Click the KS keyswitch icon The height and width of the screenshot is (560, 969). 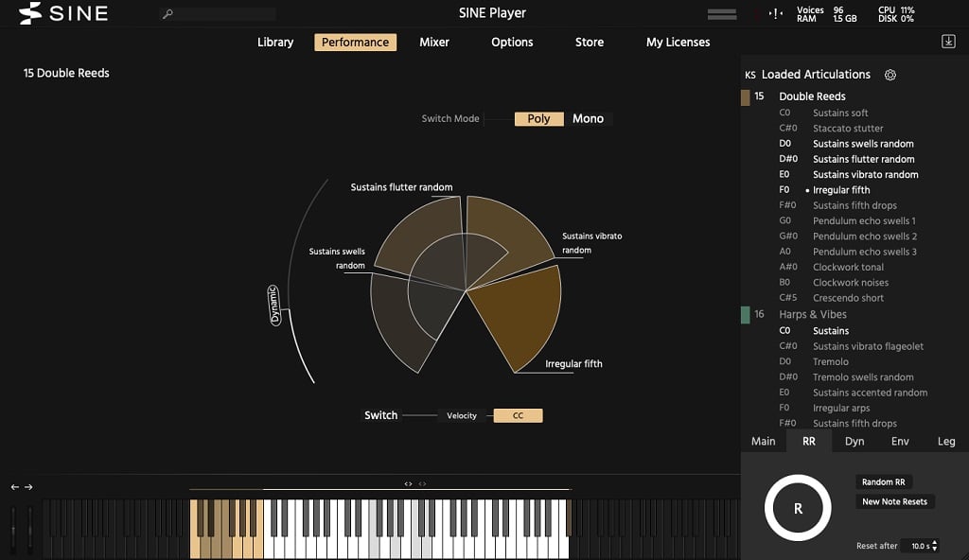pyautogui.click(x=750, y=75)
